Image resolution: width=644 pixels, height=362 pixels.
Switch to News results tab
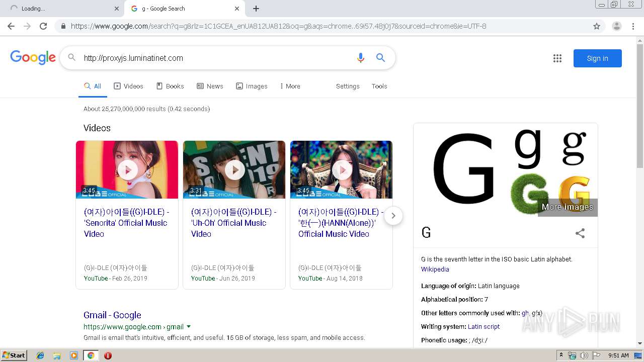210,86
